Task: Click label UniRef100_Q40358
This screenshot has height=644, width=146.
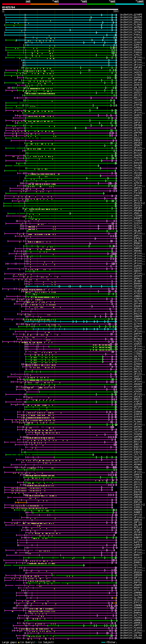Action: click(131, 30)
